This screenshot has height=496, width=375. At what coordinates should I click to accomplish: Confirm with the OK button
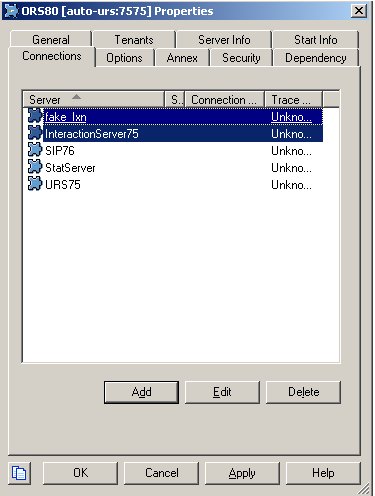pos(80,473)
